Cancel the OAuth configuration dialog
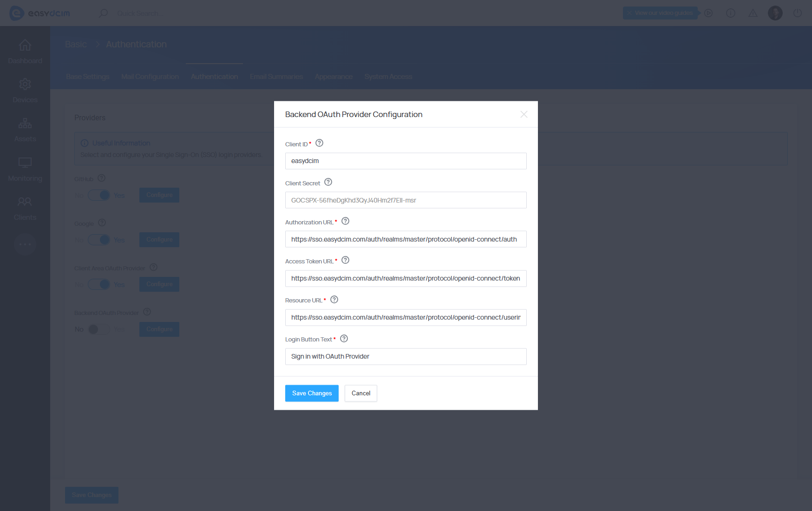This screenshot has width=812, height=511. coord(361,393)
